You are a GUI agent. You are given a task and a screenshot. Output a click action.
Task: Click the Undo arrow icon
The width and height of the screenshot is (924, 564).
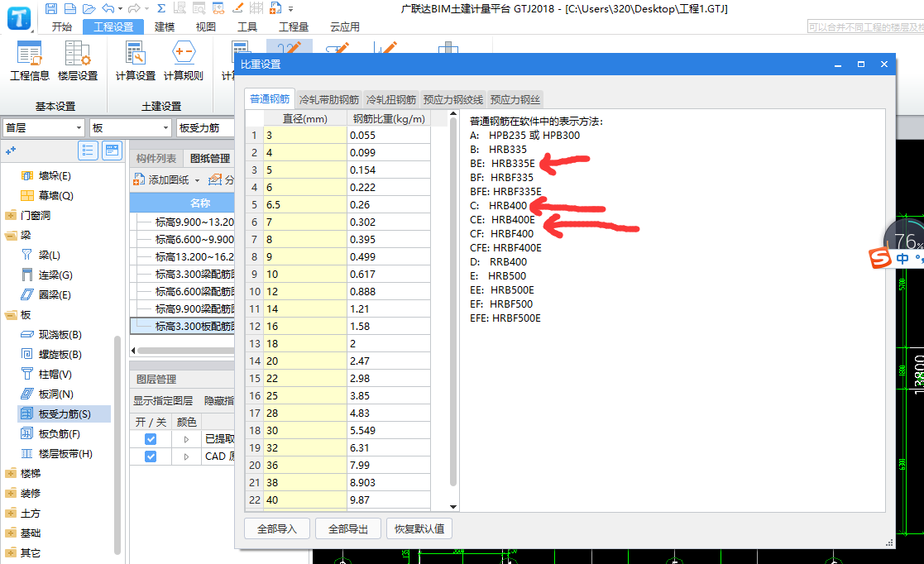(108, 9)
